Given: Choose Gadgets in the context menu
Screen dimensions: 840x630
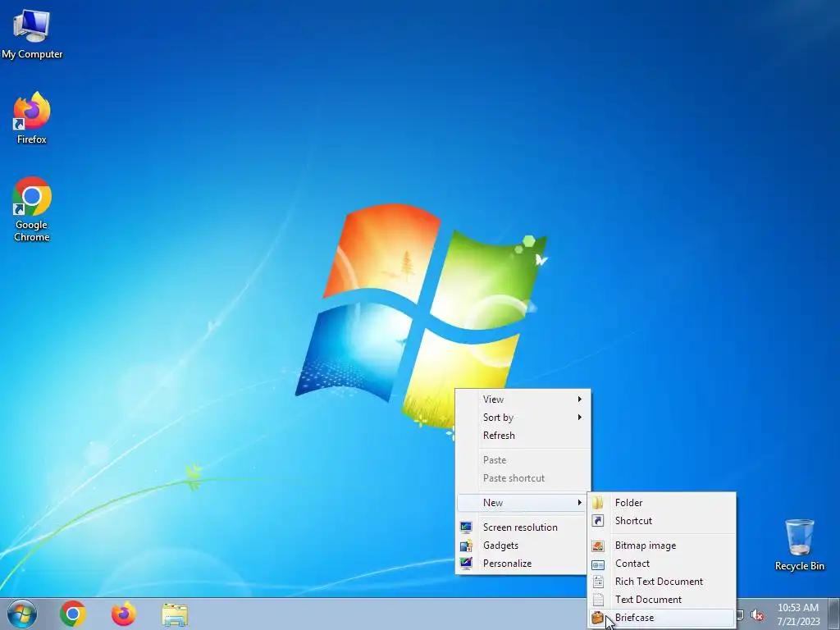Looking at the screenshot, I should click(523, 546).
